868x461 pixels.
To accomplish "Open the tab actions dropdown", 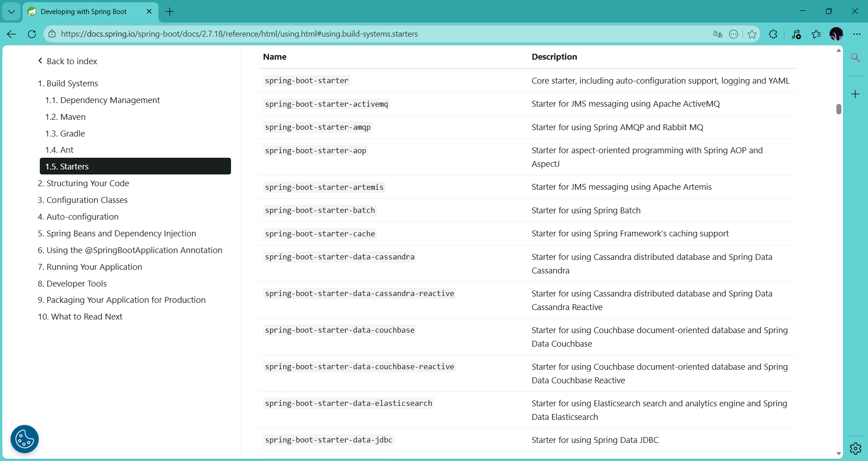I will pos(11,12).
